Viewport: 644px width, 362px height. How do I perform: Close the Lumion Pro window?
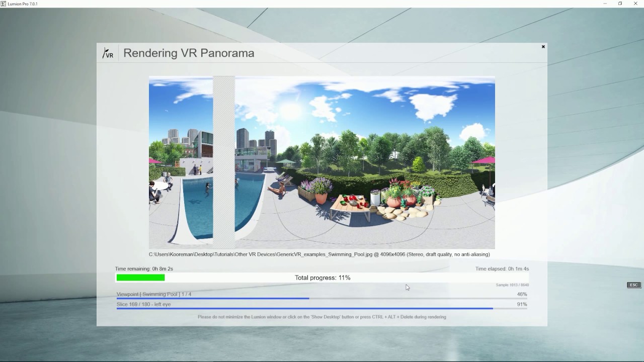636,4
